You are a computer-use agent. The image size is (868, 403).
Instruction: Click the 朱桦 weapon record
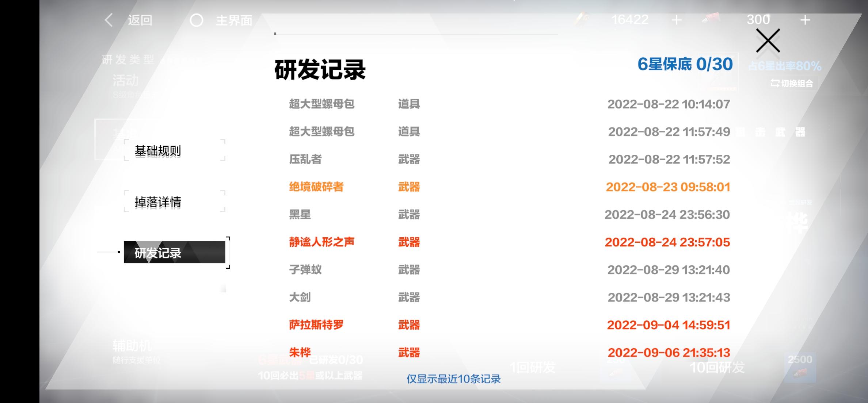[x=300, y=352]
